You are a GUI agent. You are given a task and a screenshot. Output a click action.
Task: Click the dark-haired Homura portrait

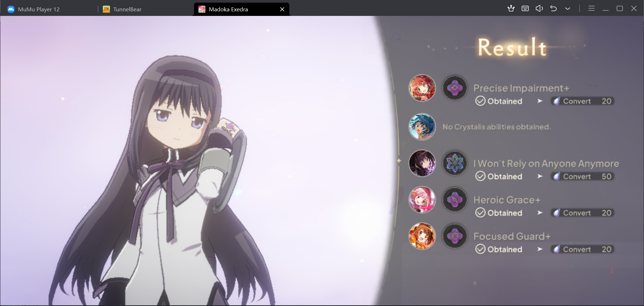(x=422, y=163)
